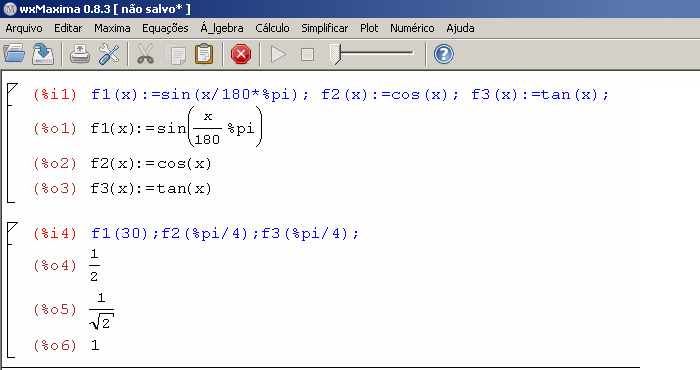Paste from the clipboard icon
Viewport: 700px width, 370px height.
click(204, 54)
